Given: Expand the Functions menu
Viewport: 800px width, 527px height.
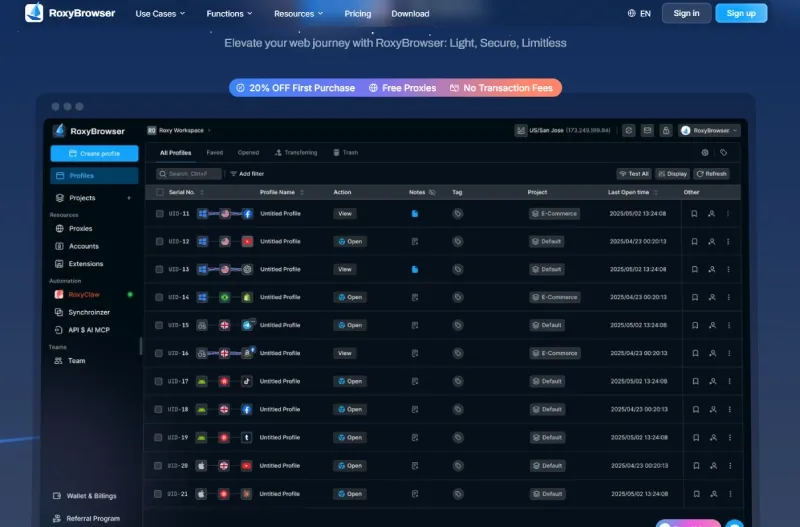Looking at the screenshot, I should tap(229, 14).
